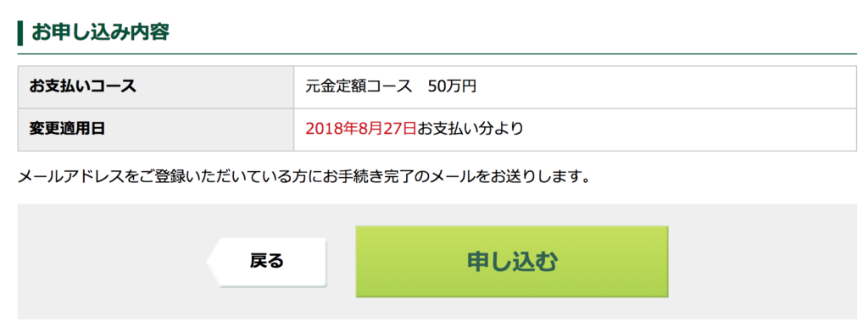Click the gap between 戻る and 申し込む buttons
This screenshot has height=327, width=868.
342,262
